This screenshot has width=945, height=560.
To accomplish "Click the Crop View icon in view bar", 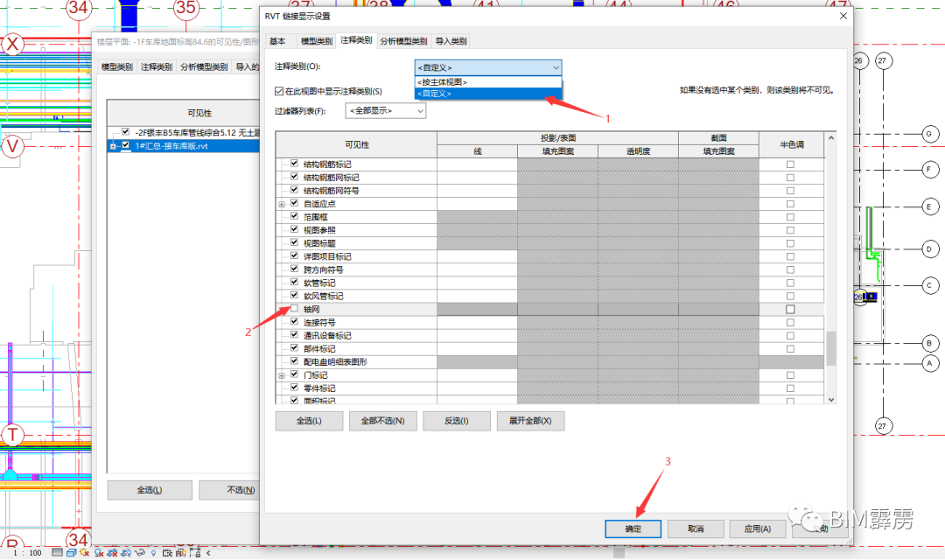I will coord(112,553).
